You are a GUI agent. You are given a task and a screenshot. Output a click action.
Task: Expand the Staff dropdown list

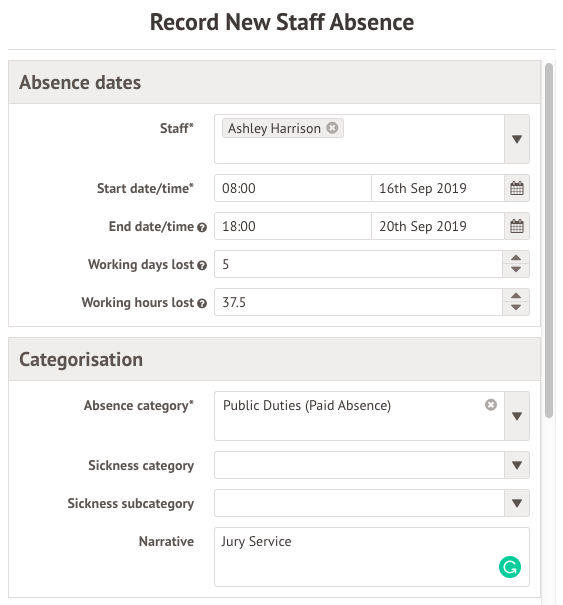(517, 139)
